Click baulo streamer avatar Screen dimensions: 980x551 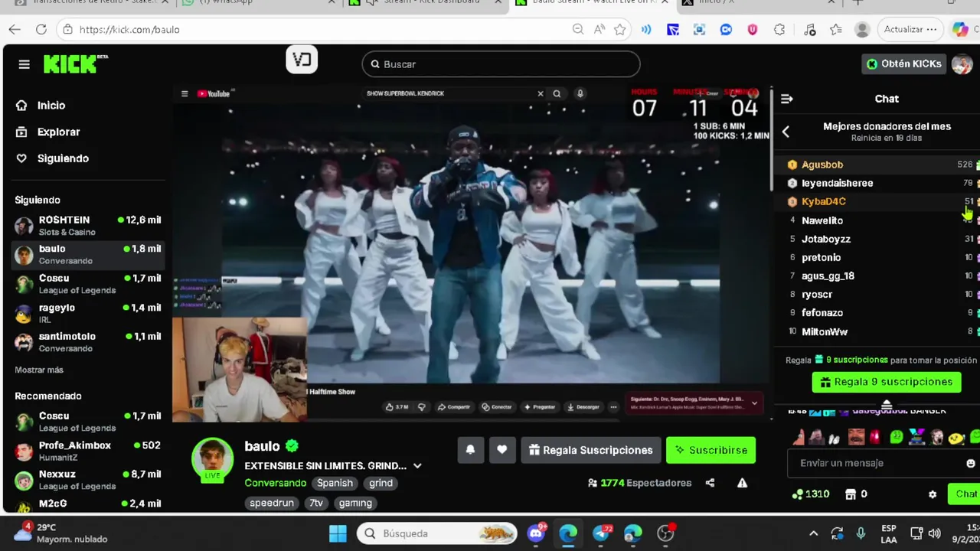coord(212,459)
